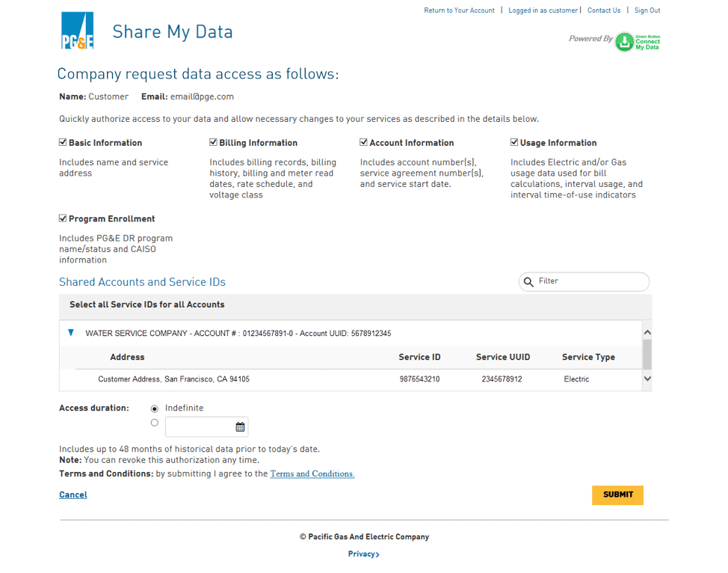Collapse the Water Service Company account row
The height and width of the screenshot is (573, 728).
(x=71, y=333)
